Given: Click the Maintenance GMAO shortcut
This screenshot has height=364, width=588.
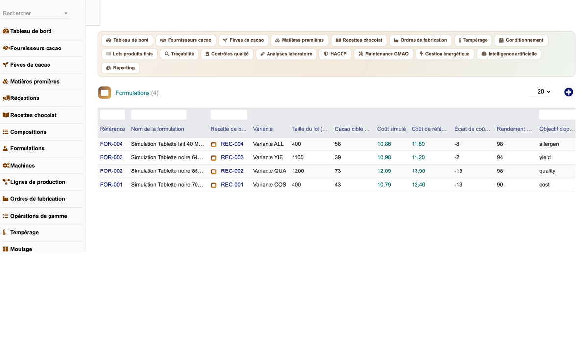Looking at the screenshot, I should coord(383,54).
